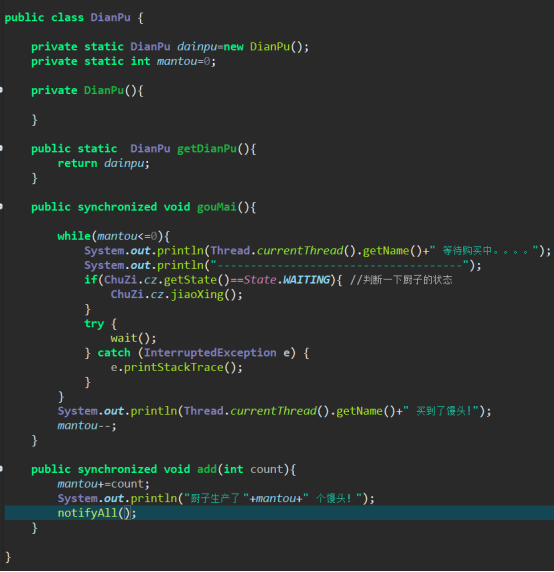Click the "return dainpu;" statement

104,163
